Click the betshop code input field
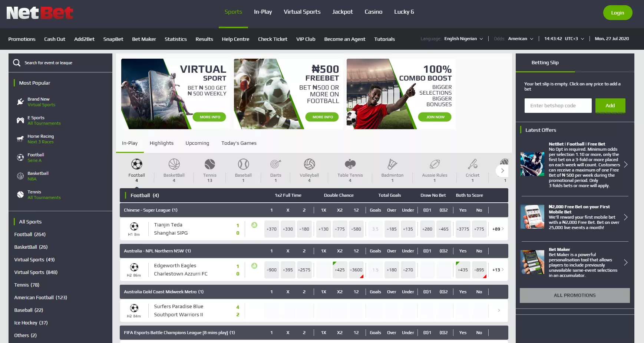Screen dimensions: 644x343 [558, 105]
